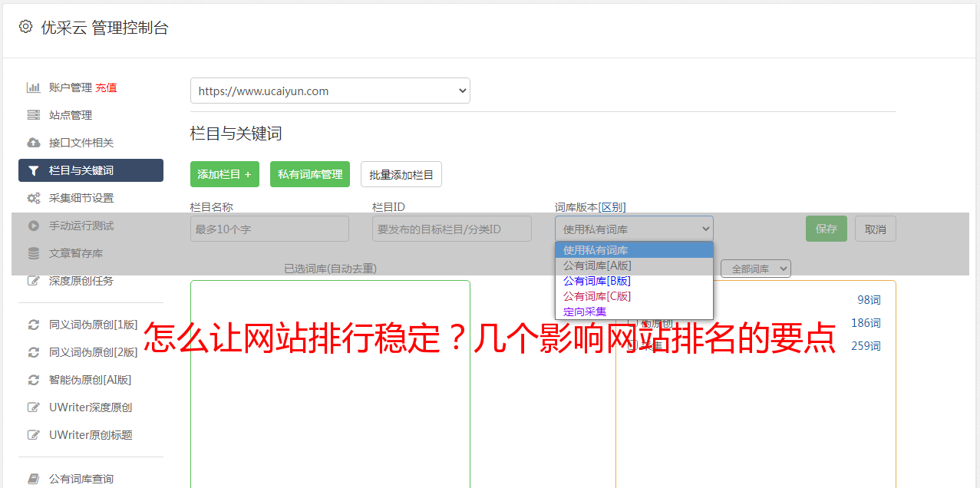980x488 pixels.
Task: Click the edit icon for 深度原创任务
Action: click(x=34, y=281)
